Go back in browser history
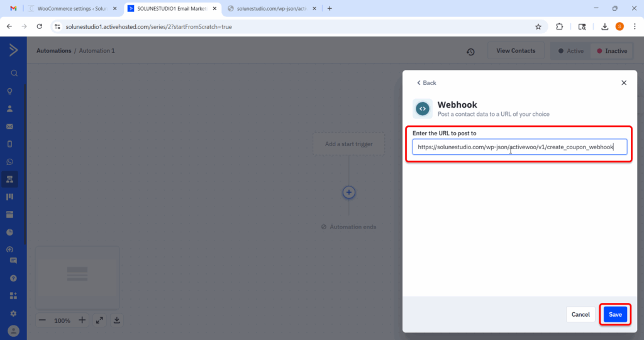This screenshot has height=340, width=644. [9, 26]
